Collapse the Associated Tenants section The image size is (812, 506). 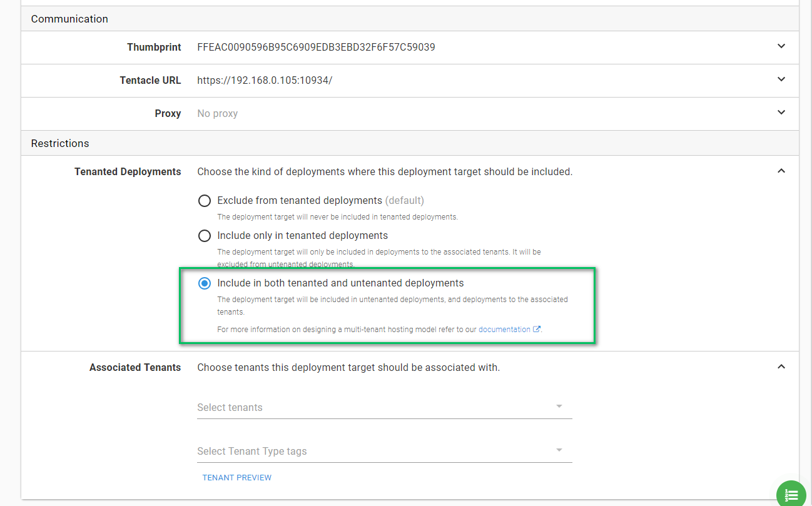pos(781,367)
